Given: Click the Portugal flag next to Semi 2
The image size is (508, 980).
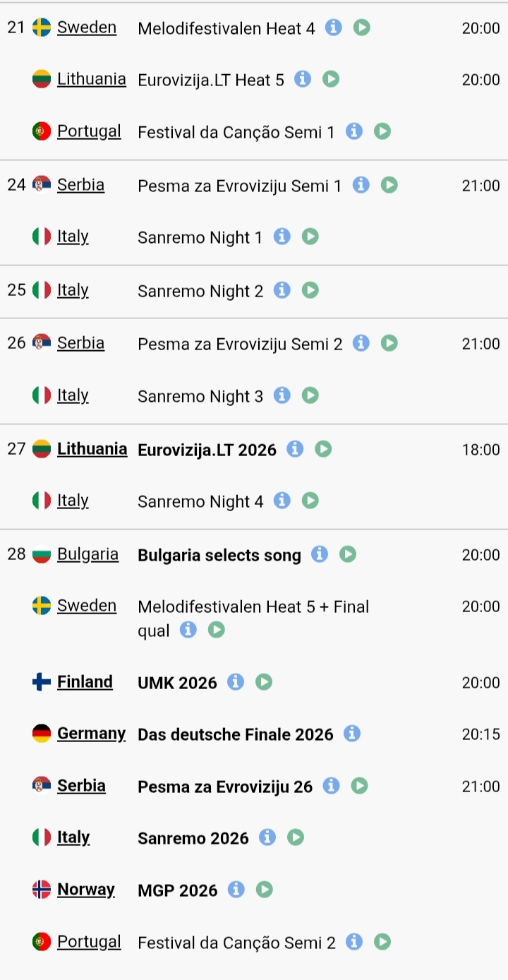Looking at the screenshot, I should pos(42,941).
